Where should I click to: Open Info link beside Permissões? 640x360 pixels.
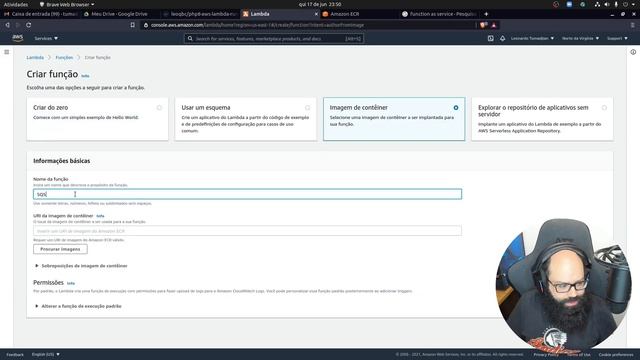[x=71, y=283]
